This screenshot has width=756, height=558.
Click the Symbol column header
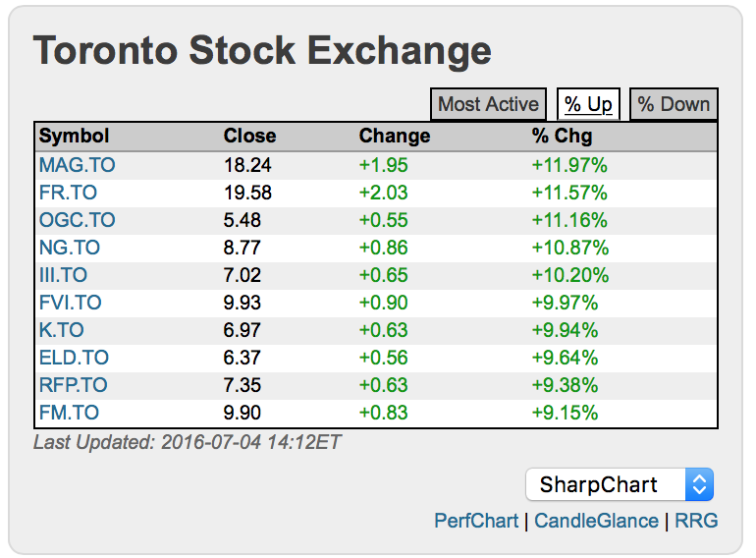(x=75, y=137)
